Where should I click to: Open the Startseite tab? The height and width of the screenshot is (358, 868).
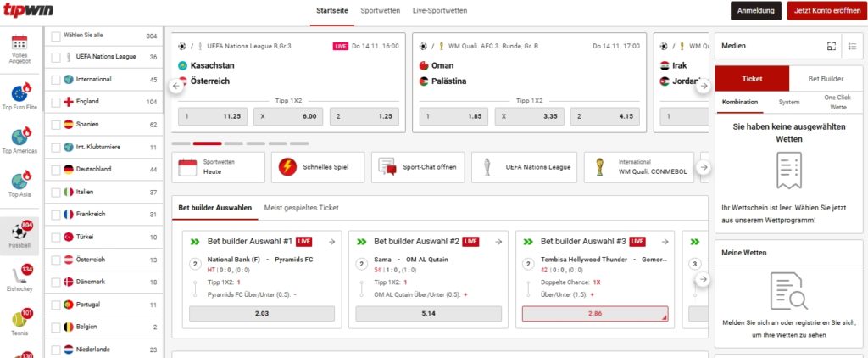[332, 10]
